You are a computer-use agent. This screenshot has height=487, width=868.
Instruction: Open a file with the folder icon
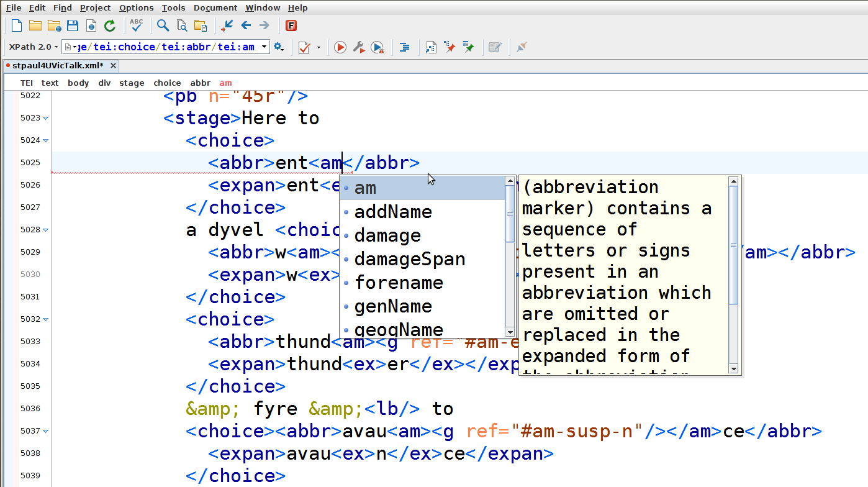(35, 25)
